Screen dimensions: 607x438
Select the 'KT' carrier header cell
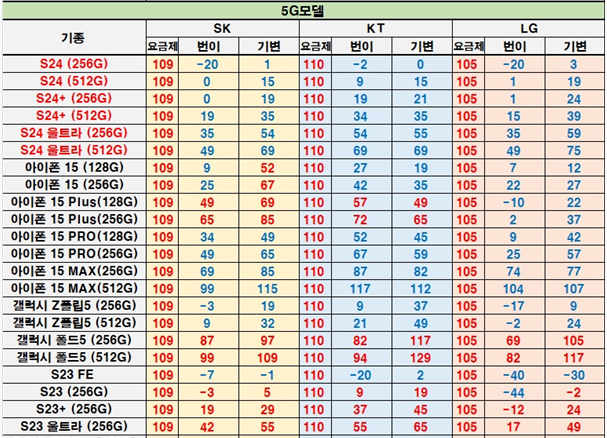coord(376,28)
